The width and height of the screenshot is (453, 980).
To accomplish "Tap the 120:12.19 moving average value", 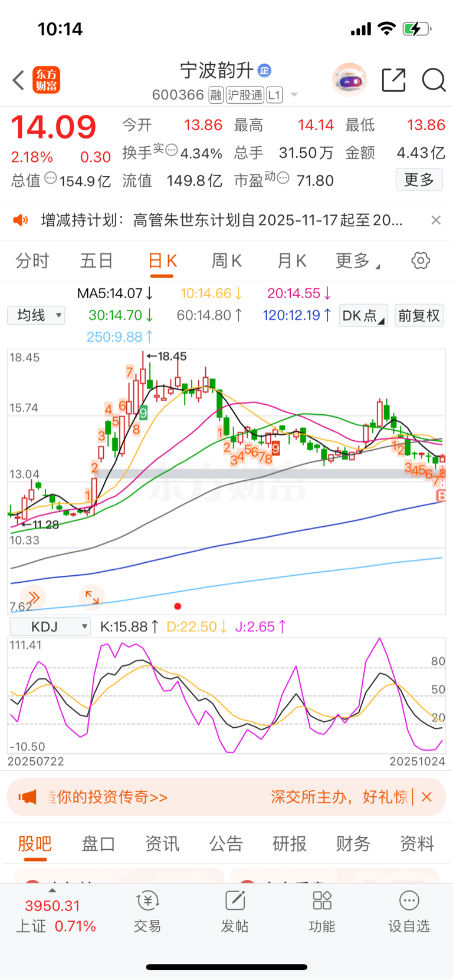I will point(297,315).
